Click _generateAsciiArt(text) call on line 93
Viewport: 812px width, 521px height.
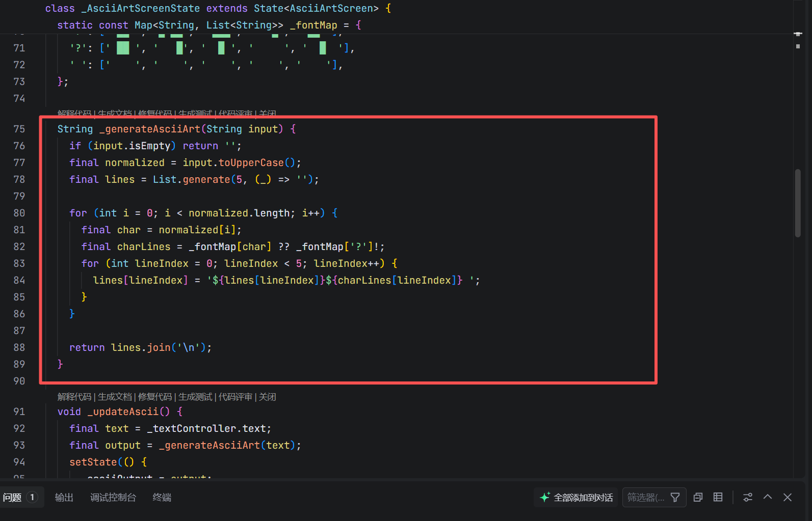pos(227,445)
